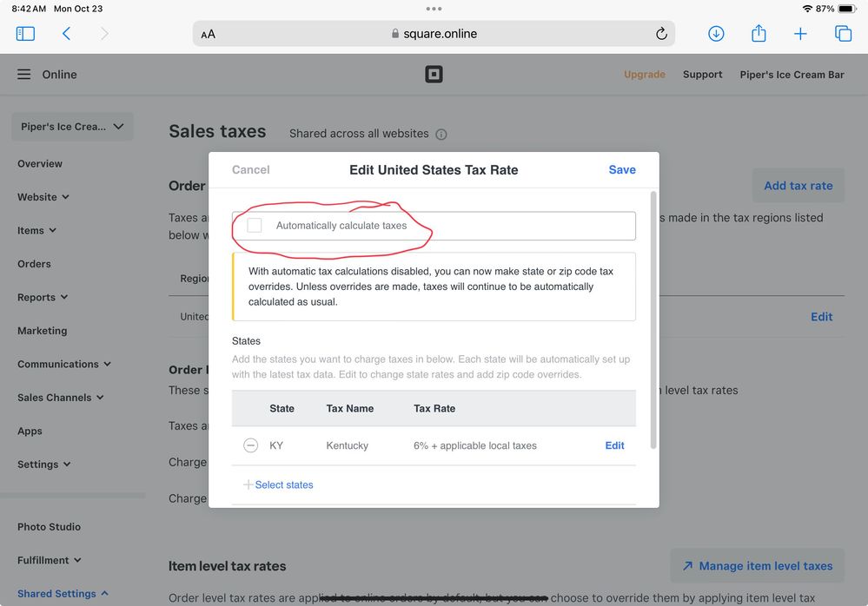868x606 pixels.
Task: Open a new Safari tab
Action: [x=800, y=34]
